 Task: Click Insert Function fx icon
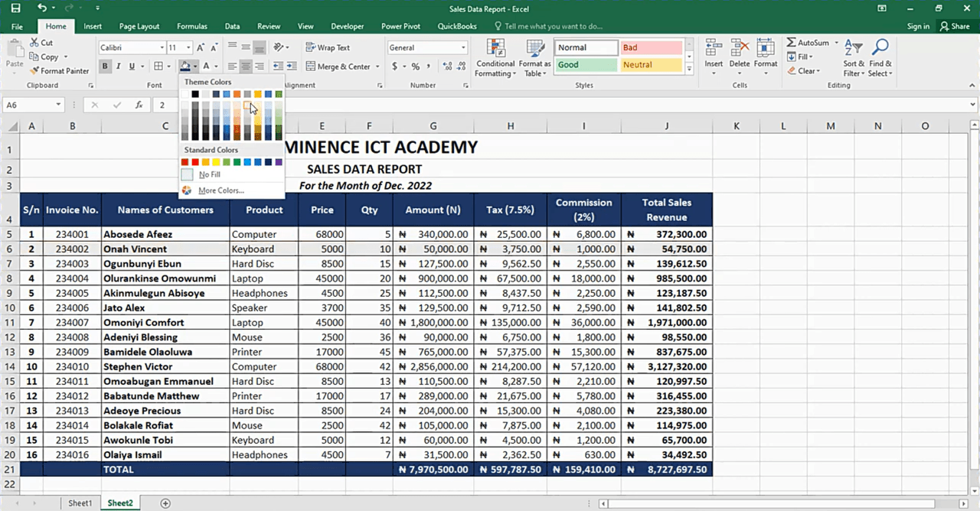pos(139,105)
